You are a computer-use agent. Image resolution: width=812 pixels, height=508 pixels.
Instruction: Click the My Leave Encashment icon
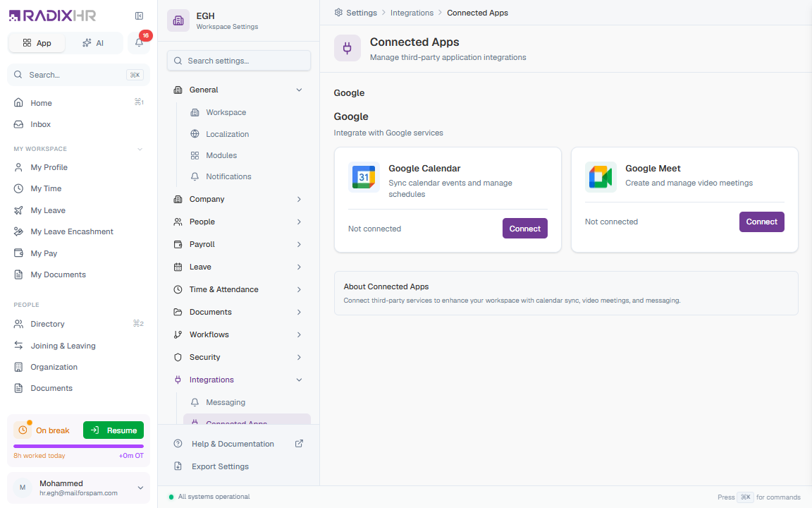pos(18,231)
